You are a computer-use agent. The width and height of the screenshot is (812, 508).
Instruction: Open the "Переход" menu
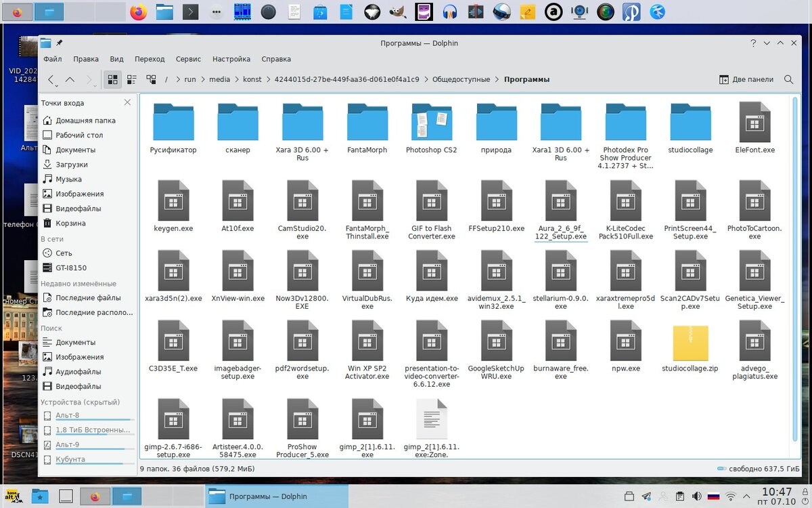(150, 59)
